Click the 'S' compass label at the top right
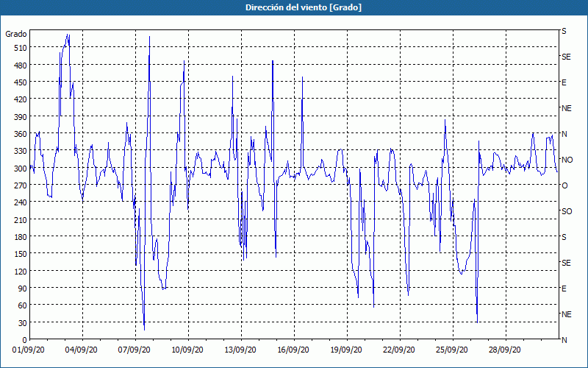The width and height of the screenshot is (588, 368). [x=564, y=31]
